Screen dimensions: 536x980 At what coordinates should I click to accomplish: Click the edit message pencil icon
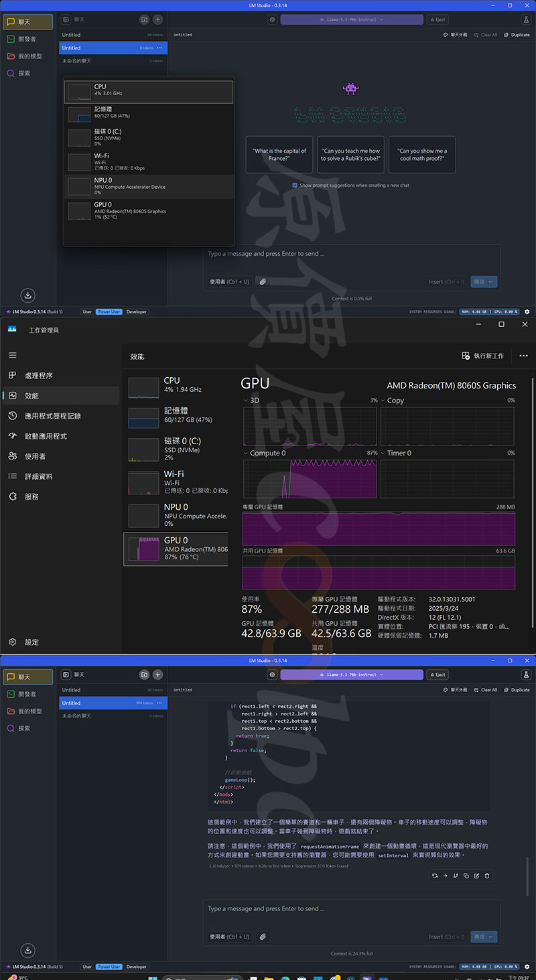476,876
